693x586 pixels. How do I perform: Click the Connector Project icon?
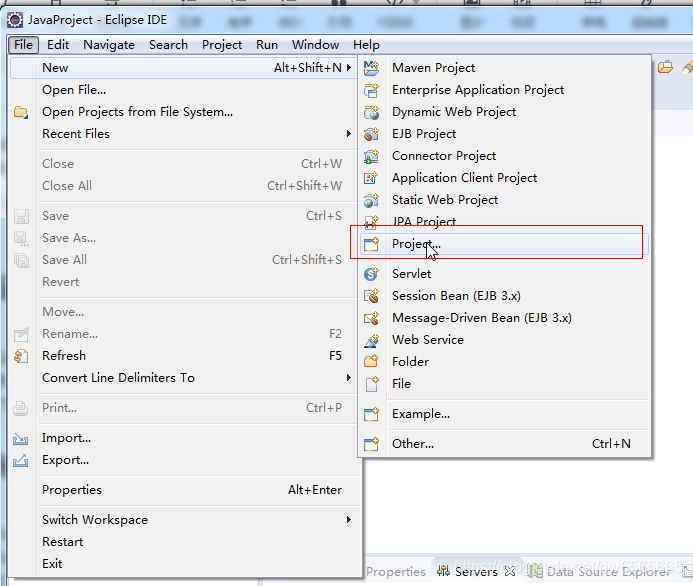(x=371, y=156)
